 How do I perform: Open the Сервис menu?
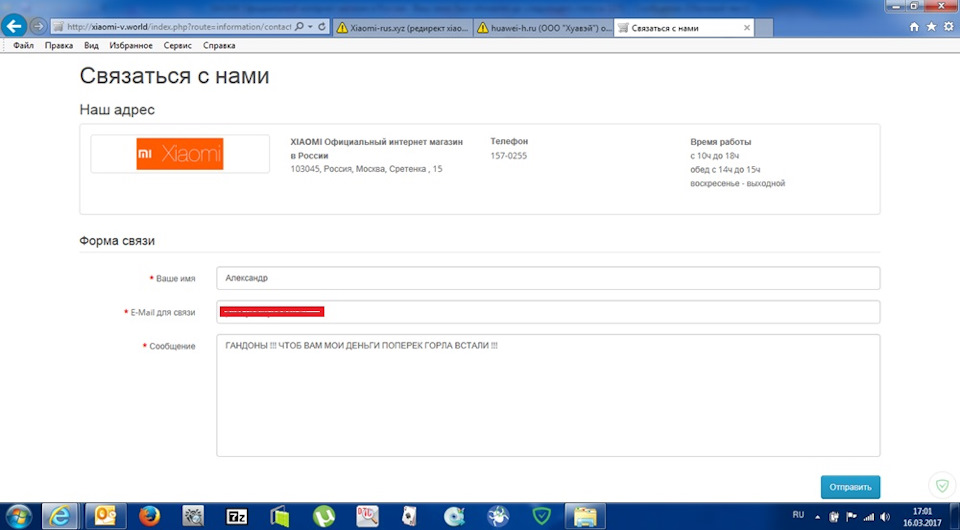coord(178,45)
